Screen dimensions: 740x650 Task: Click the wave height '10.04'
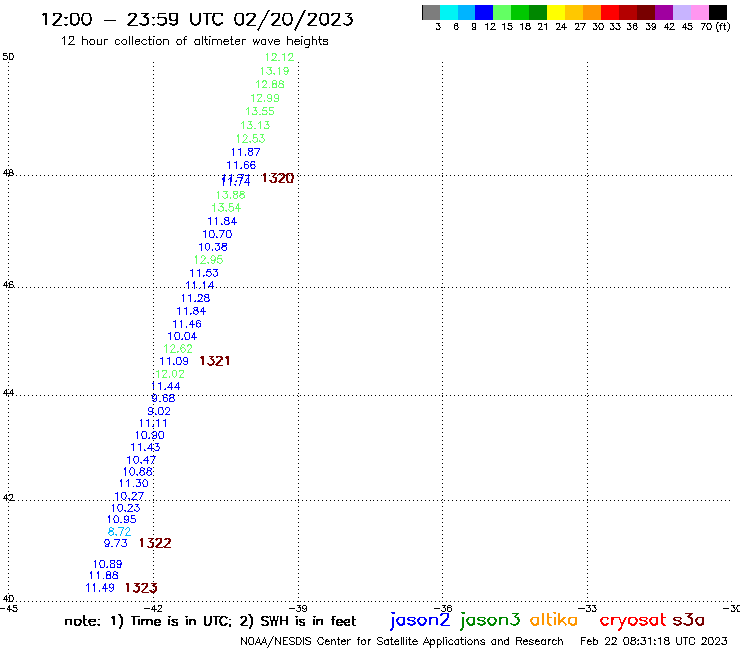point(182,336)
